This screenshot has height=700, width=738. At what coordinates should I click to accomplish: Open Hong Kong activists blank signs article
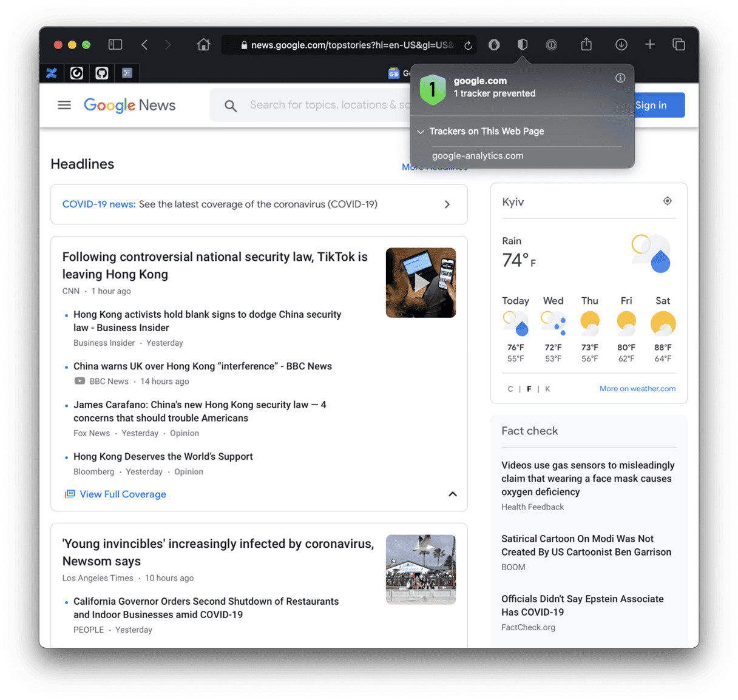pos(207,321)
